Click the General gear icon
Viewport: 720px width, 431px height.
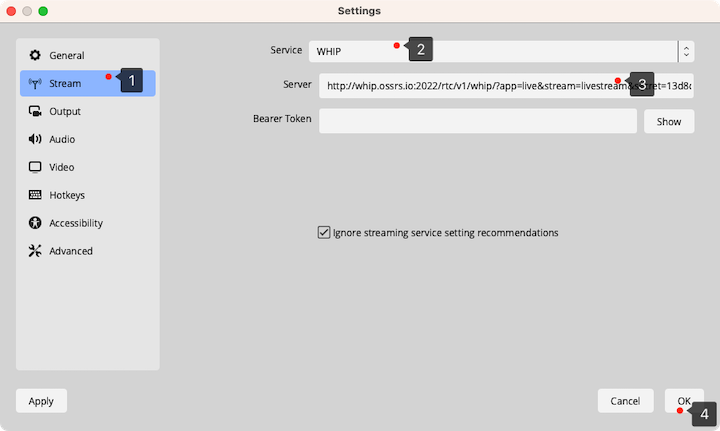pyautogui.click(x=35, y=56)
